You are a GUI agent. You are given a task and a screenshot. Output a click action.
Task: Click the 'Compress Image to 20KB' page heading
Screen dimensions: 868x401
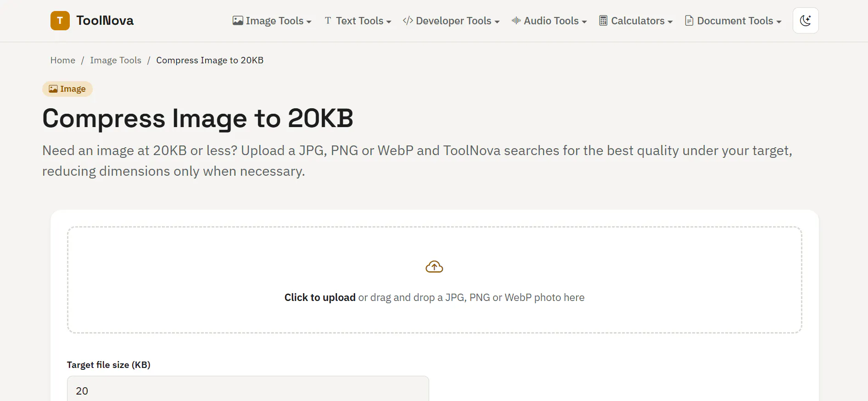[x=198, y=118]
